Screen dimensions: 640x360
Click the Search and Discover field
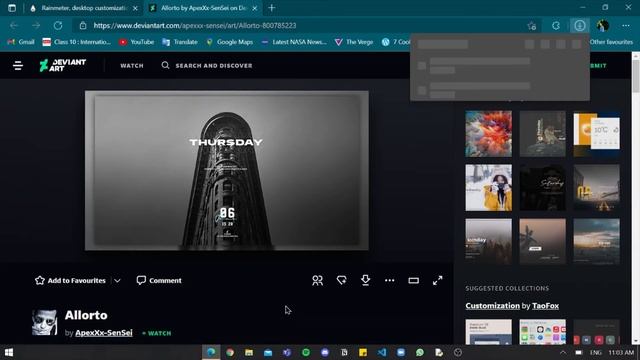(207, 66)
